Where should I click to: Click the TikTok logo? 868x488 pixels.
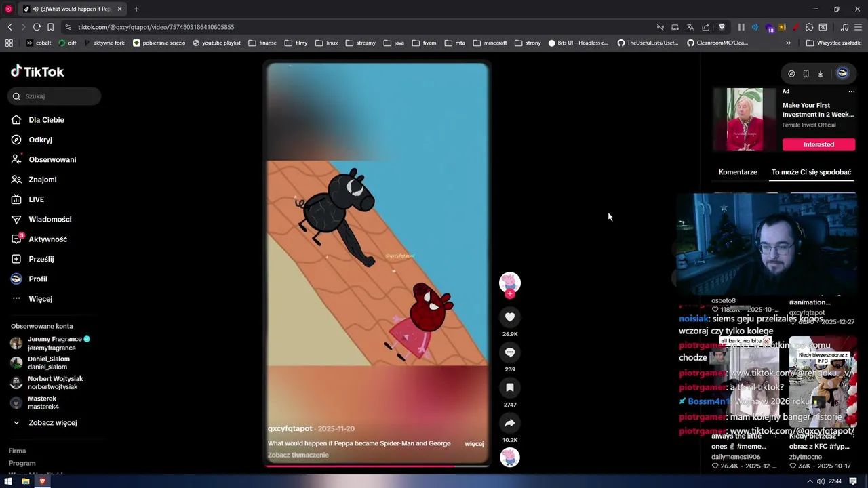37,71
